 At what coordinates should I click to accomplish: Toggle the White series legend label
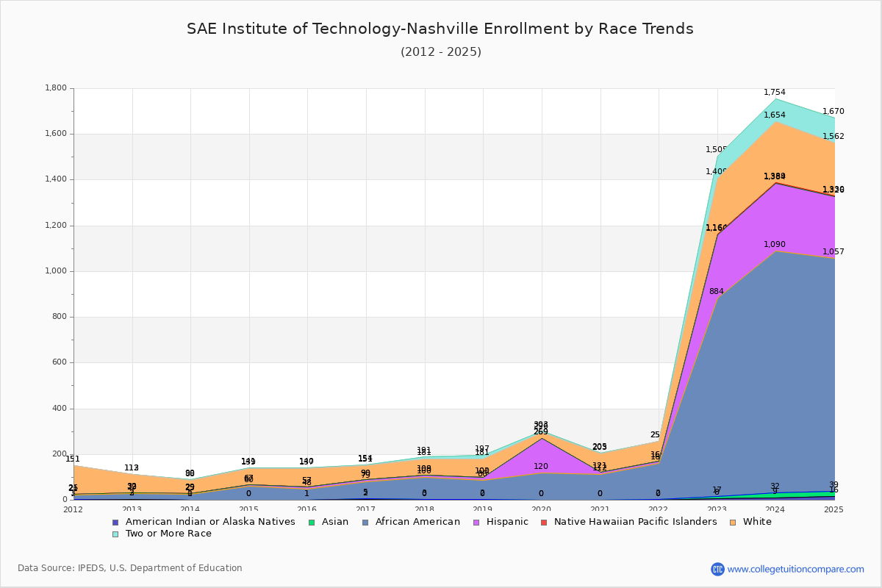(757, 522)
